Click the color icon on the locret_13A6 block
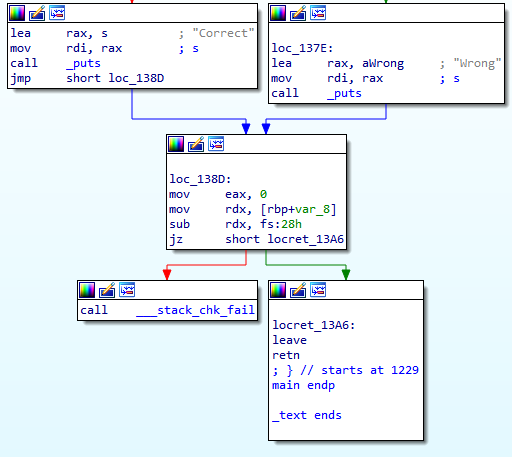Viewport: 512px width, 457px height. [278, 290]
